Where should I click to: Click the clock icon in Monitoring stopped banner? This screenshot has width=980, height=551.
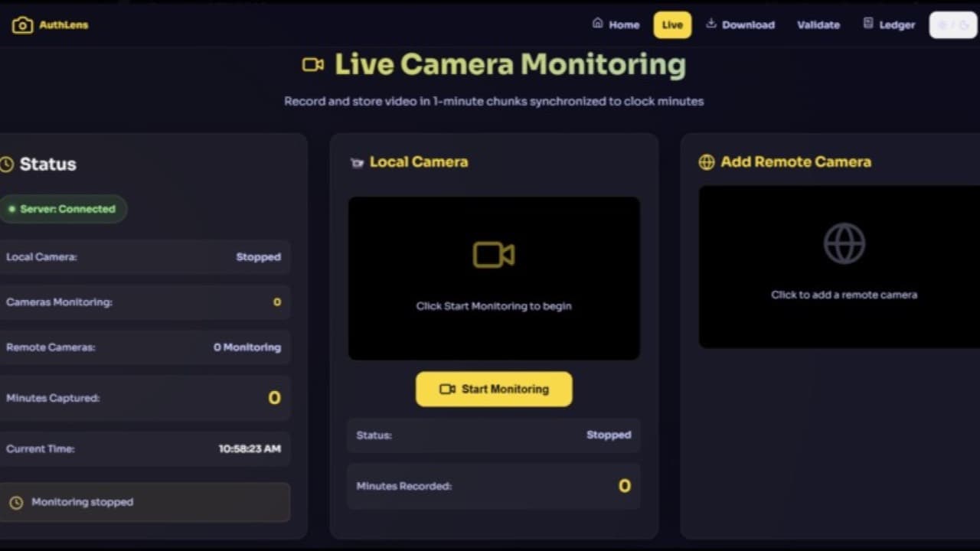[15, 503]
